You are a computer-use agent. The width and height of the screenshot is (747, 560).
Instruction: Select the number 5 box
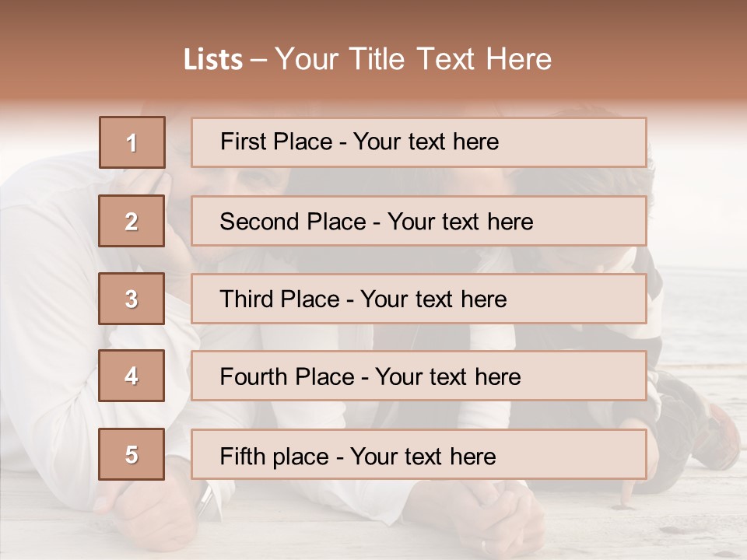click(x=132, y=454)
